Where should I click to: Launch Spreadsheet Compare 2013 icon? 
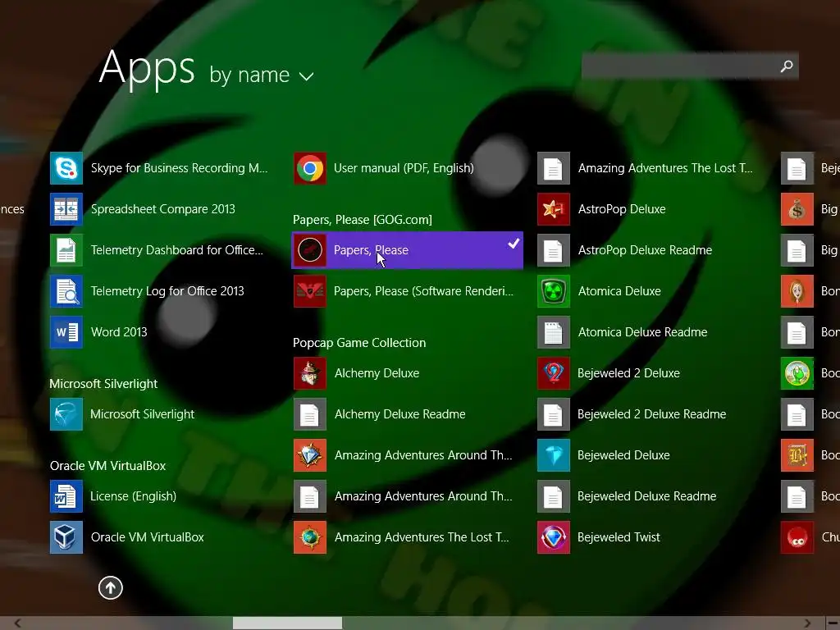[x=66, y=209]
